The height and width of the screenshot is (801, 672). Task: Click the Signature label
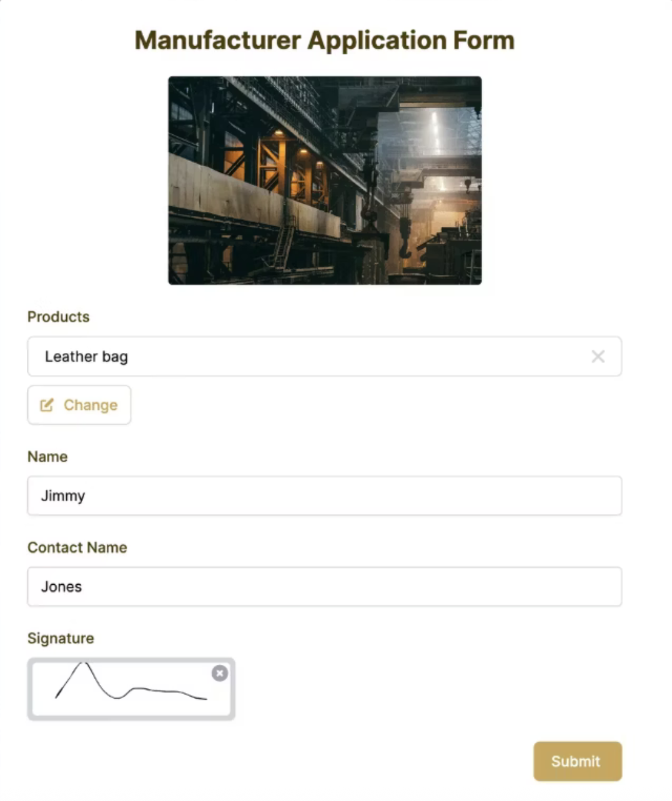point(61,638)
